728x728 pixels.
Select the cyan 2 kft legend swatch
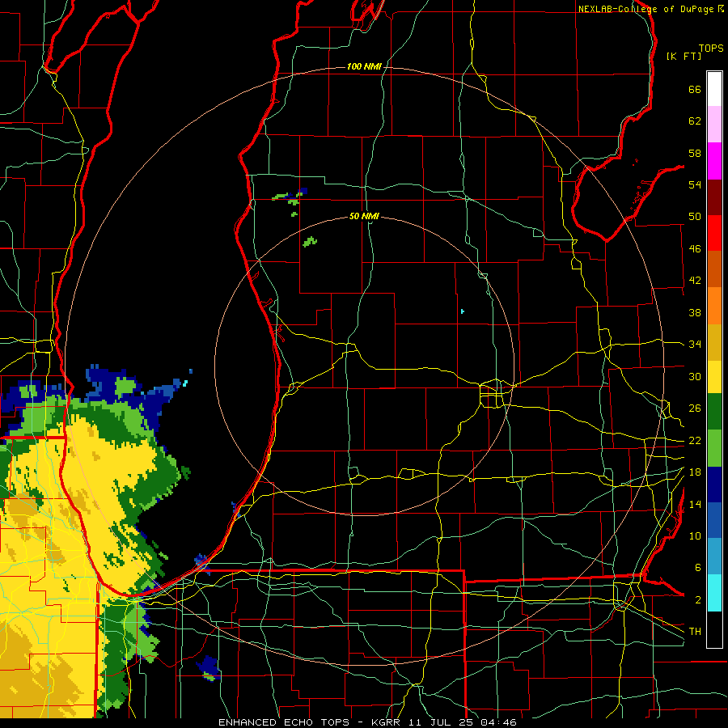(714, 593)
